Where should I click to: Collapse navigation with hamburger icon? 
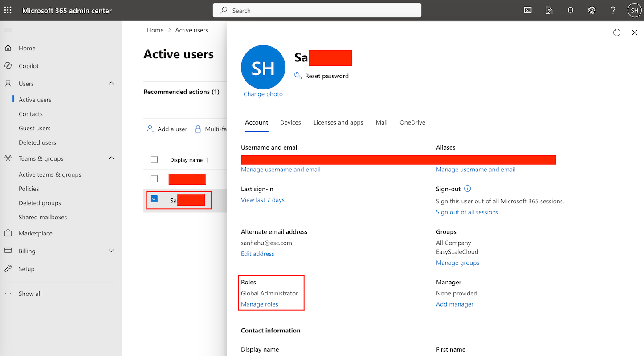coord(8,30)
